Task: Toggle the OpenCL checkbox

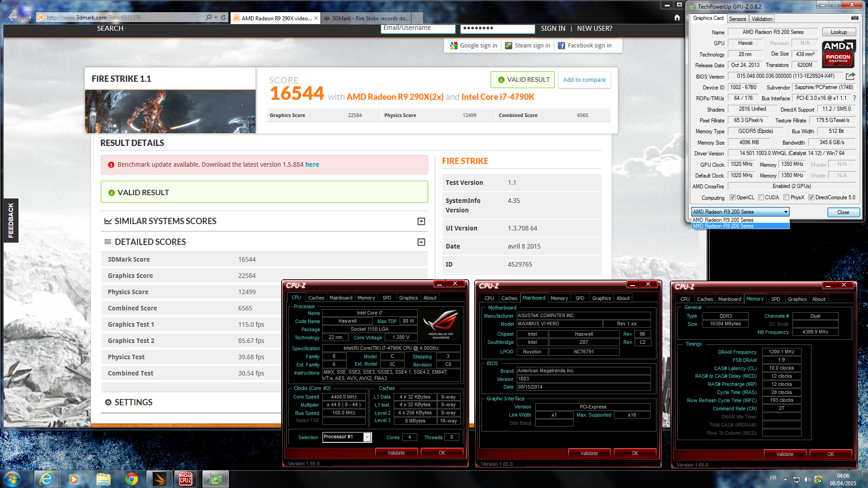Action: (x=732, y=197)
